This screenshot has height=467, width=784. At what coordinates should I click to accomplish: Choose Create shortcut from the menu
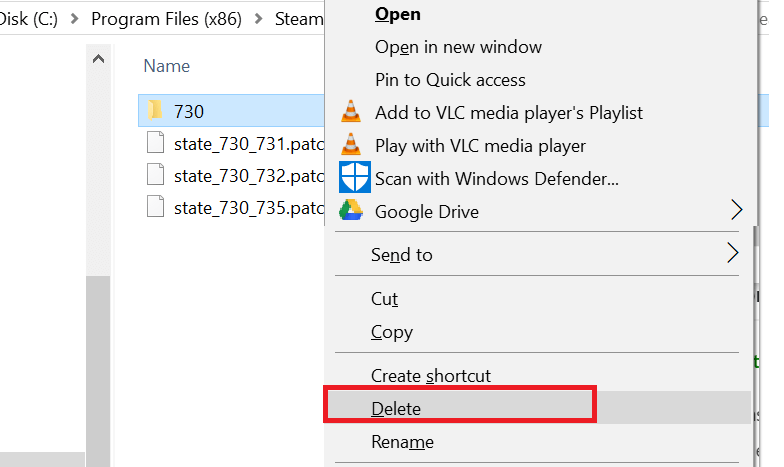tap(431, 376)
